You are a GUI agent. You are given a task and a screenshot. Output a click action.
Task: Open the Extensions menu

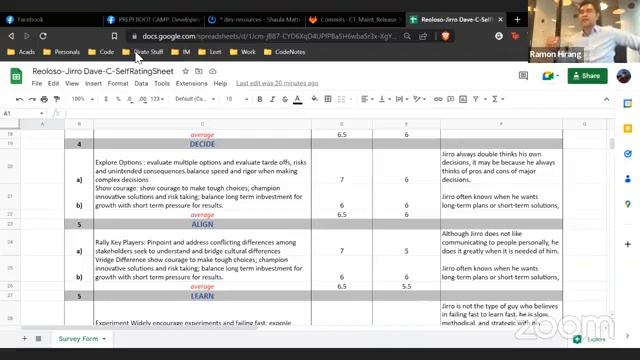point(191,83)
